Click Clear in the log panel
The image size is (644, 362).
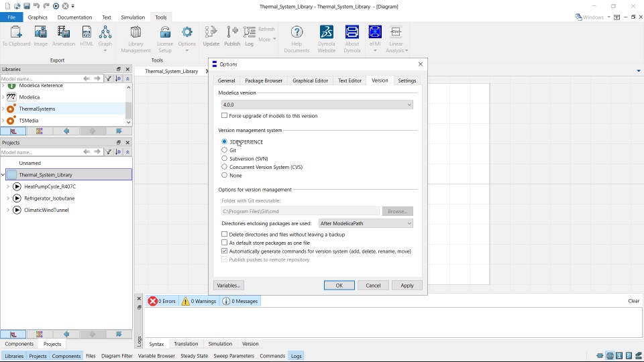click(634, 301)
